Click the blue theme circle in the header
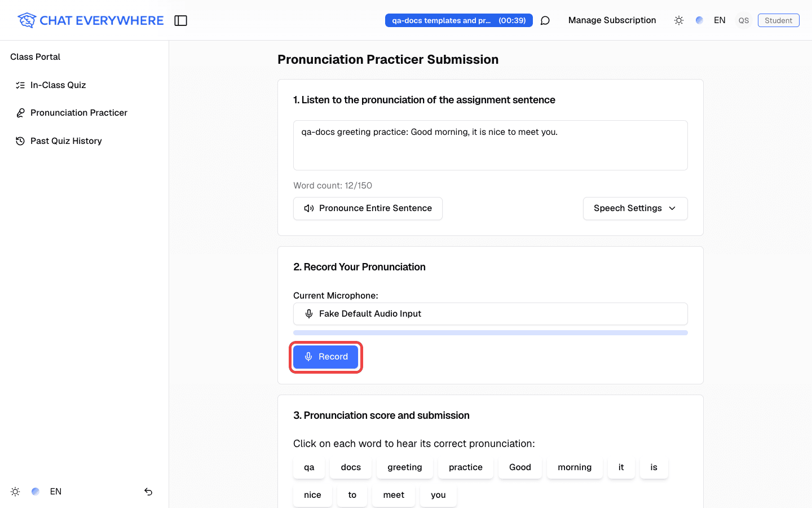Viewport: 812px width, 508px height. pyautogui.click(x=699, y=20)
